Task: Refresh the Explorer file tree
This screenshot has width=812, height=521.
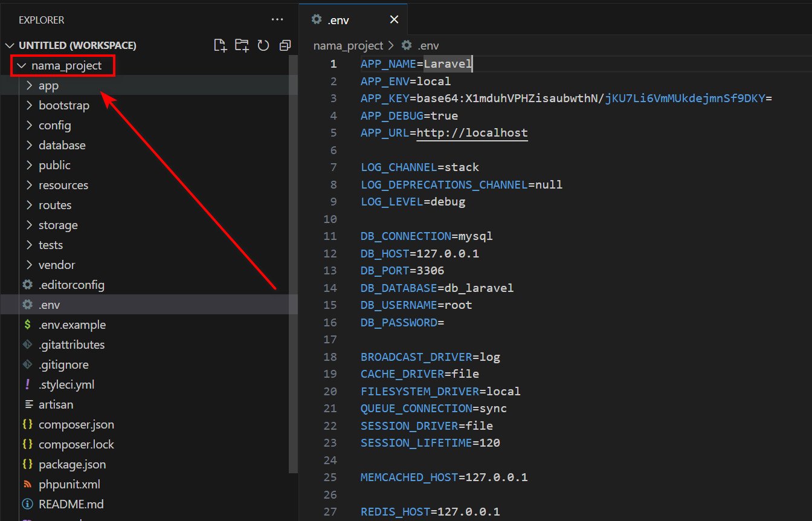Action: 263,45
